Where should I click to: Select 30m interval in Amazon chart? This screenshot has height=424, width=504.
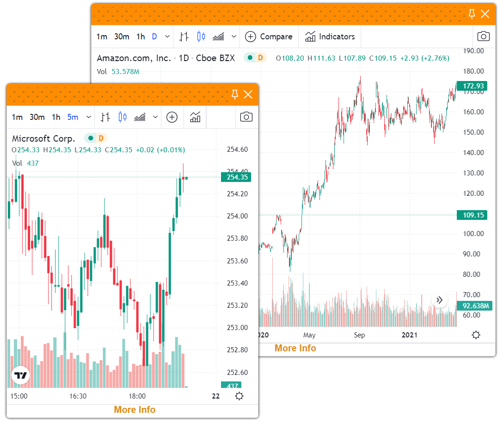(x=122, y=37)
